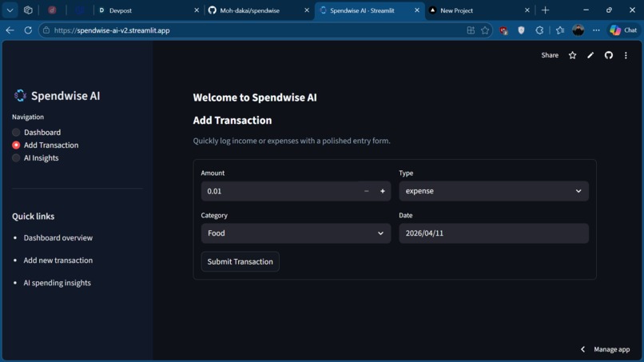Open Streamlit app kebab menu
Image resolution: width=644 pixels, height=362 pixels.
[x=626, y=55]
